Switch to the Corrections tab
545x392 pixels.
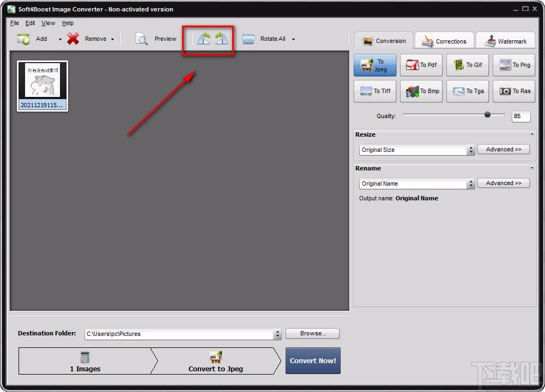point(444,41)
